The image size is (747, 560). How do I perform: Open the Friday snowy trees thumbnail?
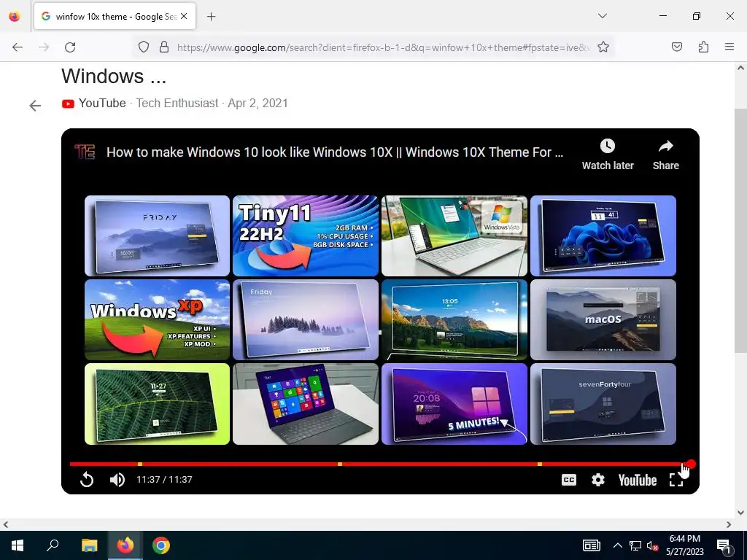tap(306, 319)
